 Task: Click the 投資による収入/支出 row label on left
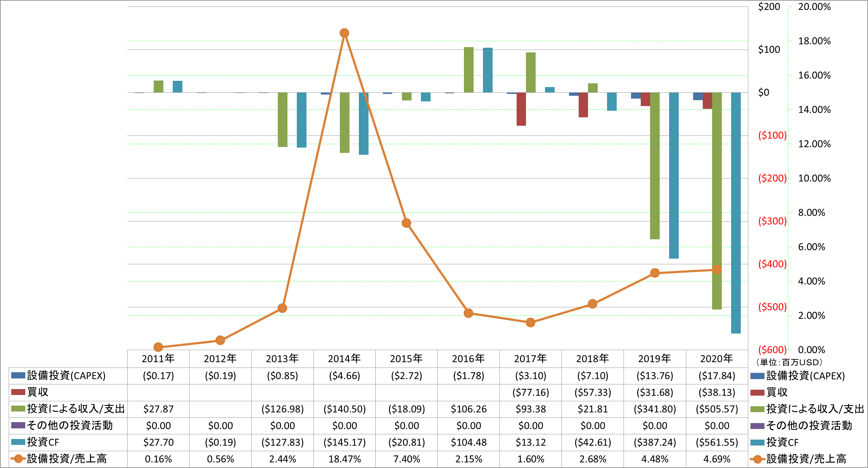click(x=76, y=409)
